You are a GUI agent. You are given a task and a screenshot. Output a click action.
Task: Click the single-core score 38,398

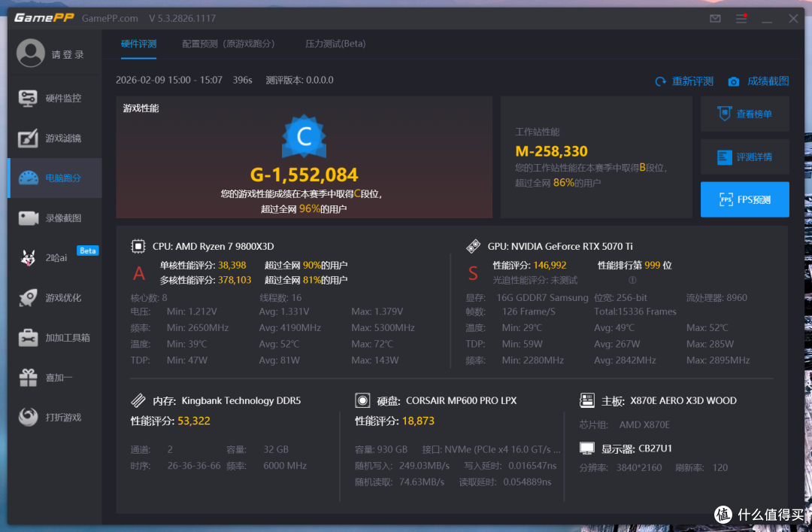coord(232,266)
